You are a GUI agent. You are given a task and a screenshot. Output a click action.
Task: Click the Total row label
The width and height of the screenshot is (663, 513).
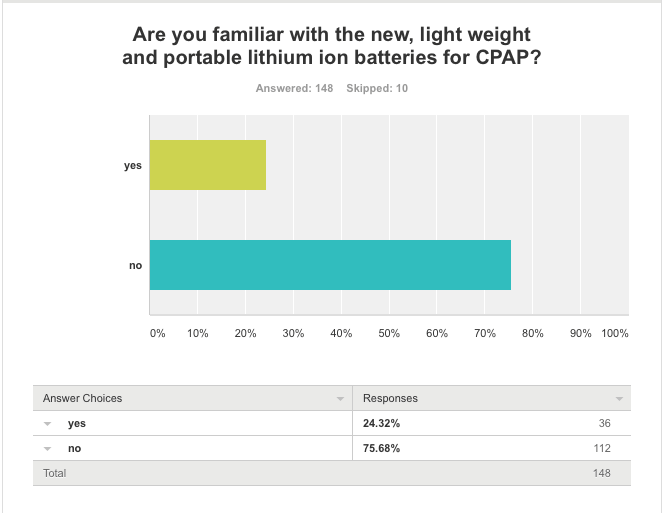click(x=55, y=473)
